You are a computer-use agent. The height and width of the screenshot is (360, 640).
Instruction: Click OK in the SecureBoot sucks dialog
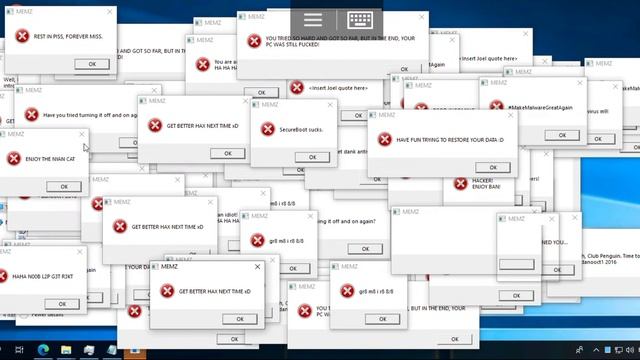click(312, 157)
